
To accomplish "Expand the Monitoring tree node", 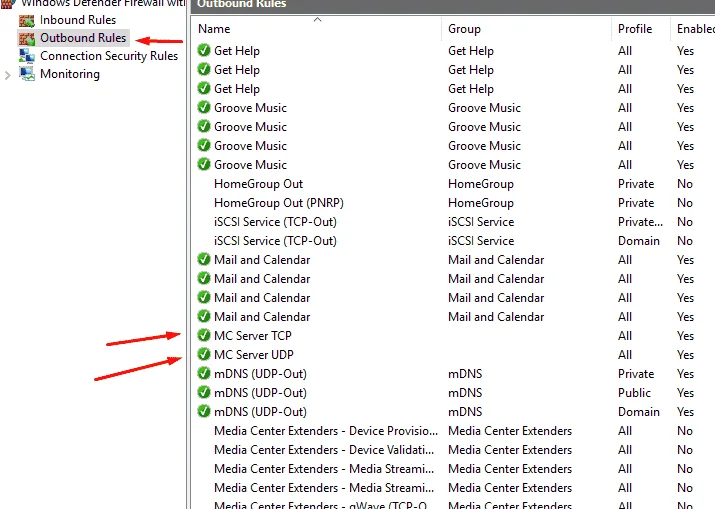I will coord(7,75).
